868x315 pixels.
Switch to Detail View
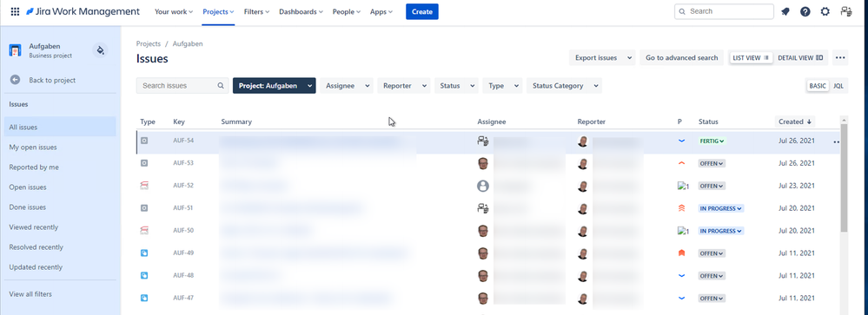800,57
